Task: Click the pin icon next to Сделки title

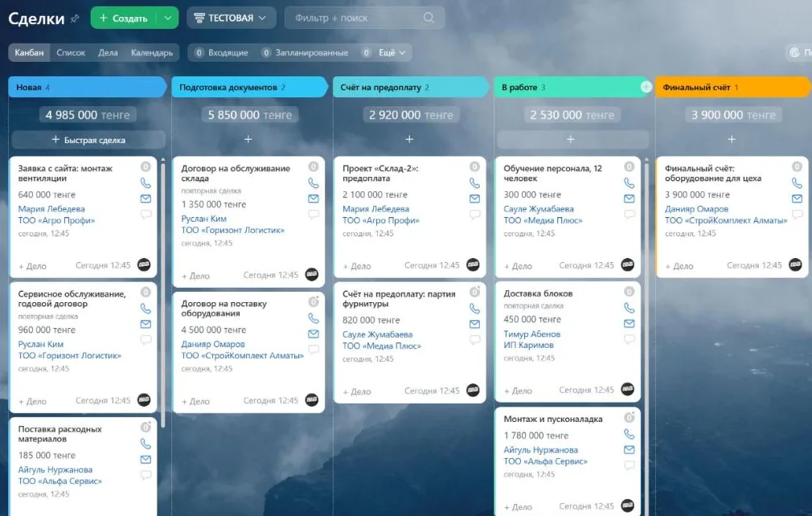Action: [x=75, y=18]
